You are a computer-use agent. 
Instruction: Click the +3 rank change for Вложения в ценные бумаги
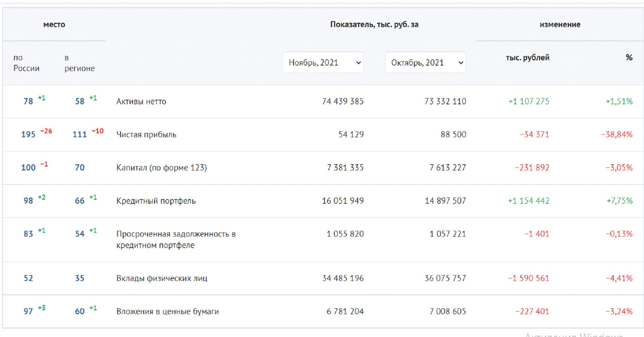pos(42,308)
